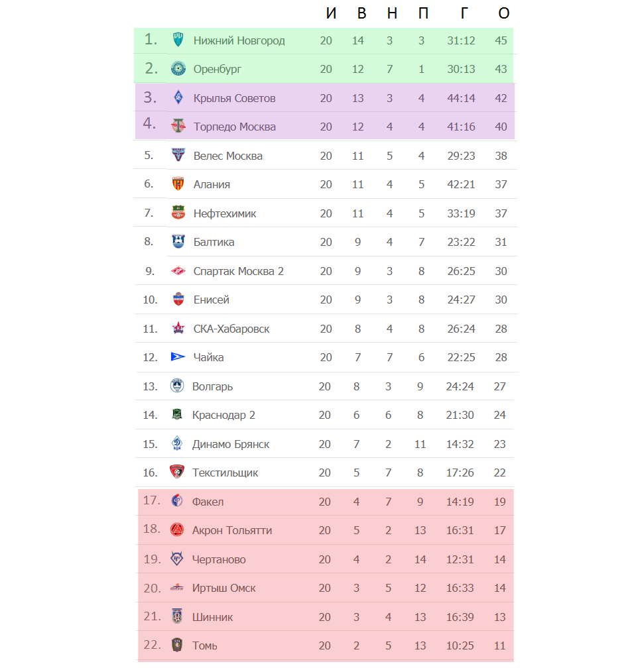Viewport: 634px width, 672px height.
Task: Click the Динамо Брянск crest
Action: click(x=176, y=443)
